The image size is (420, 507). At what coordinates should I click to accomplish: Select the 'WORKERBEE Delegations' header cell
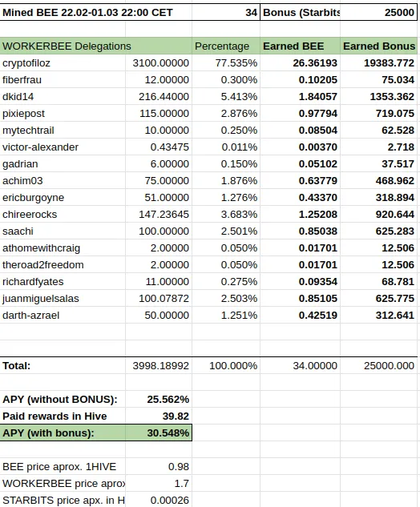pos(95,46)
